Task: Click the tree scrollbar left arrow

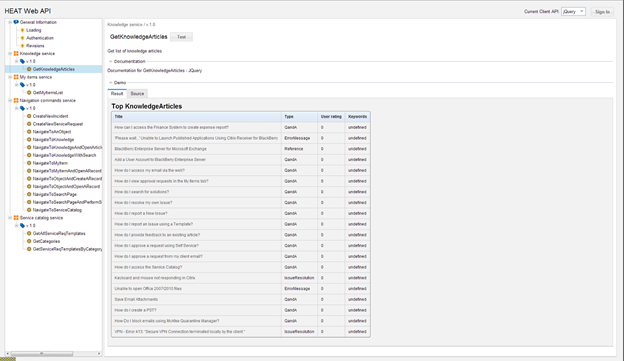Action: point(8,353)
